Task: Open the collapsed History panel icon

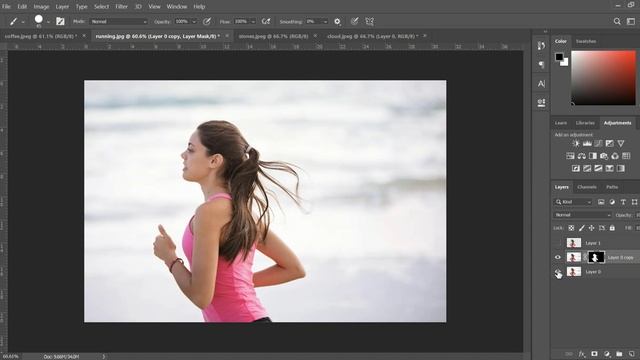Action: [541, 46]
